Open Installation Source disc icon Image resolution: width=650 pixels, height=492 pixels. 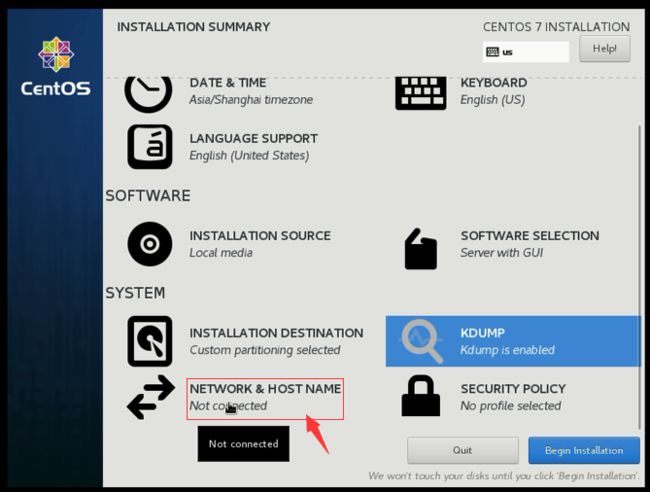pos(150,244)
